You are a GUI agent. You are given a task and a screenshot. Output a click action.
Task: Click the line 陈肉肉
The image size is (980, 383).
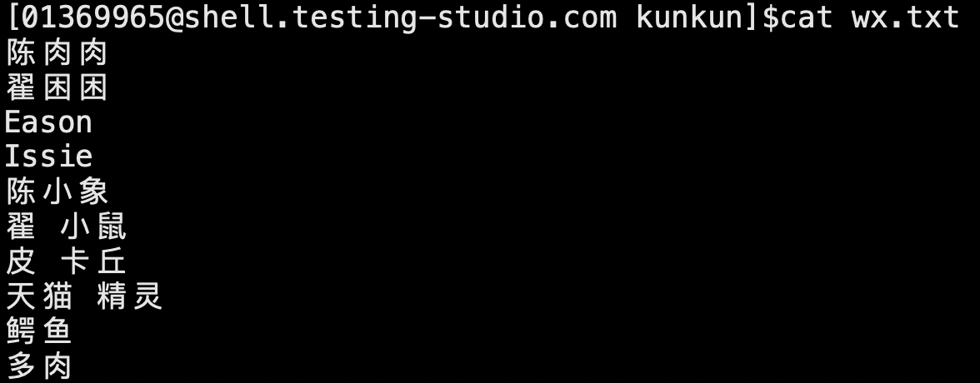57,53
